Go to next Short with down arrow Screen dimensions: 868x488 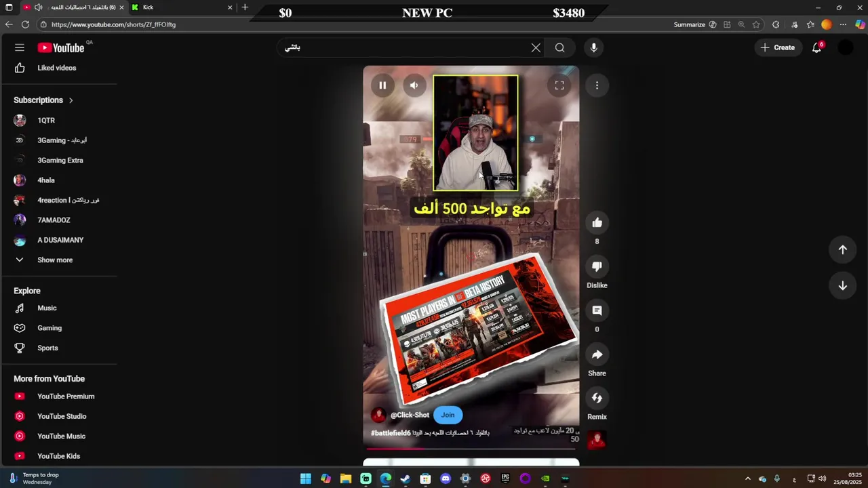coord(842,286)
